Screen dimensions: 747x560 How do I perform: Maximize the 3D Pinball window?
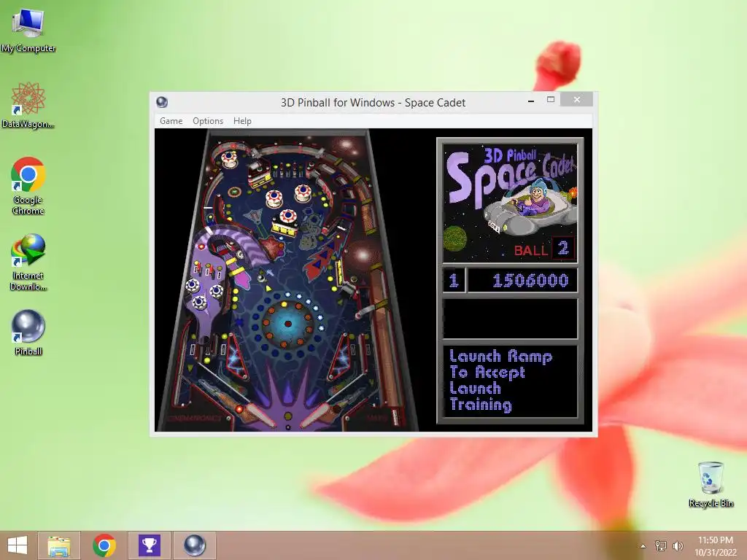point(551,99)
